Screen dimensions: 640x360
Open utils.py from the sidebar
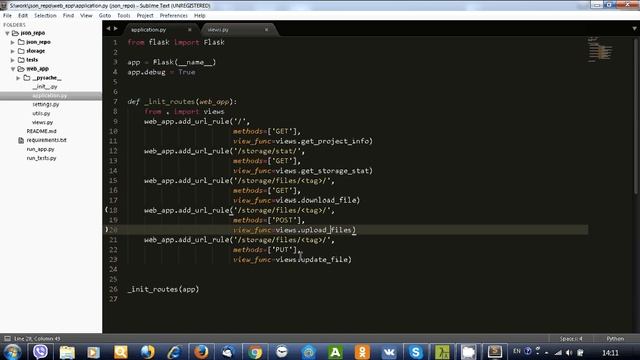(41, 113)
